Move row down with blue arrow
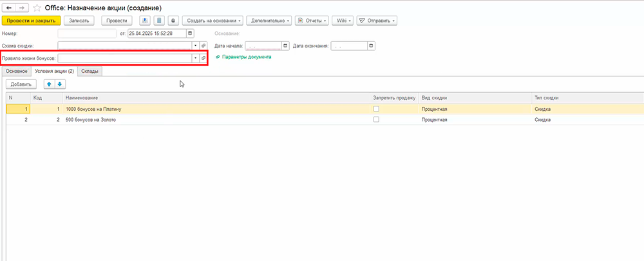This screenshot has width=644, height=261. [x=60, y=84]
